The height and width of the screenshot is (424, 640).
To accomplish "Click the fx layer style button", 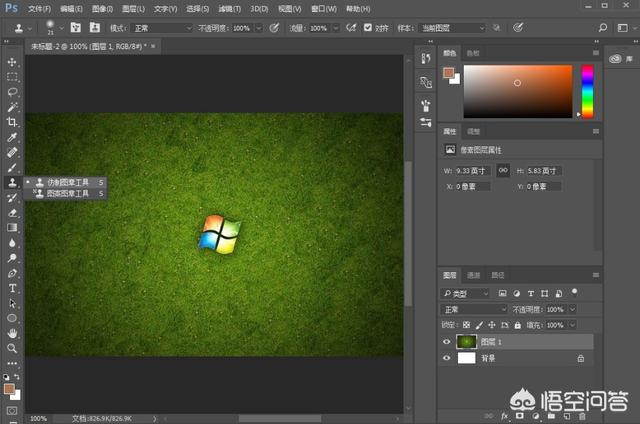I will (x=504, y=414).
